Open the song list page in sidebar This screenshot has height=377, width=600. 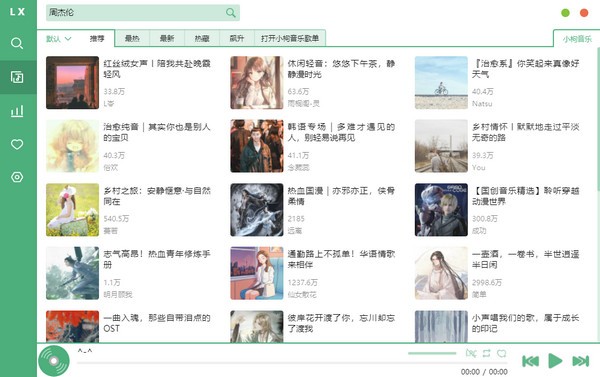(17, 77)
